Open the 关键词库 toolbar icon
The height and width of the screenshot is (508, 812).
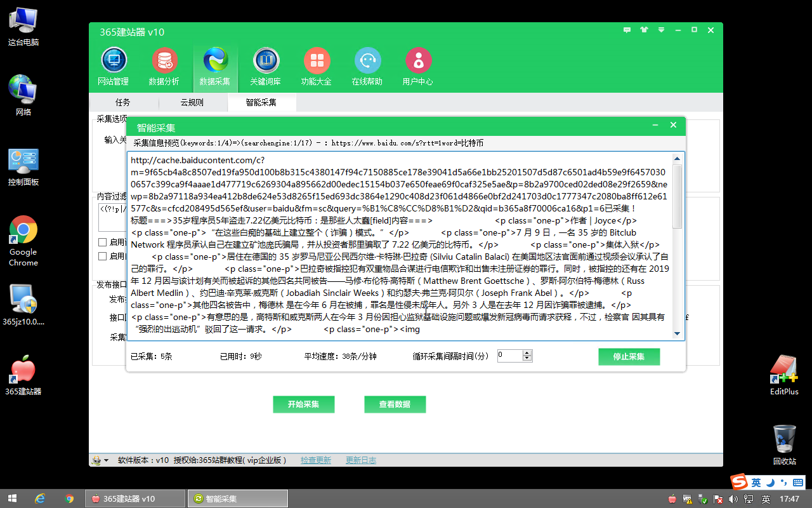(x=266, y=67)
